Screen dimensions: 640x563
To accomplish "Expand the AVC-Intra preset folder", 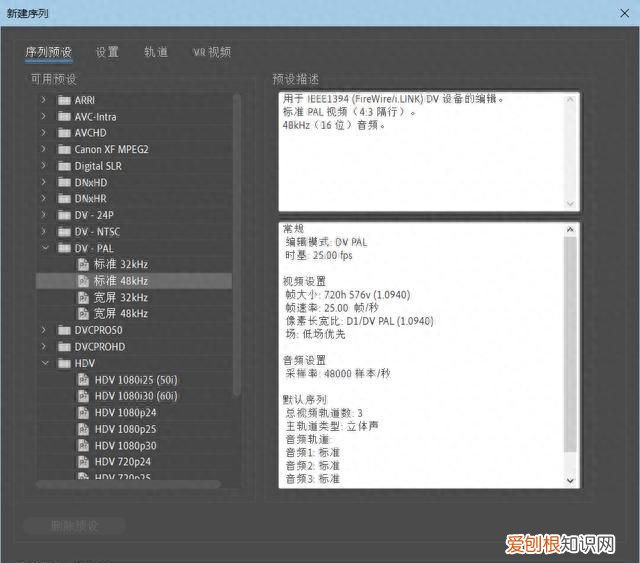I will point(44,116).
